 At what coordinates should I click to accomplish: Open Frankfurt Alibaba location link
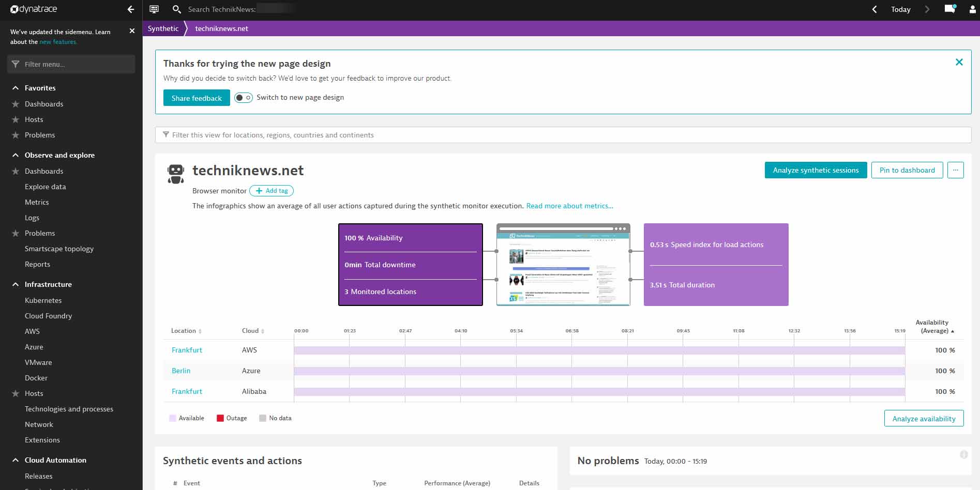click(x=187, y=391)
